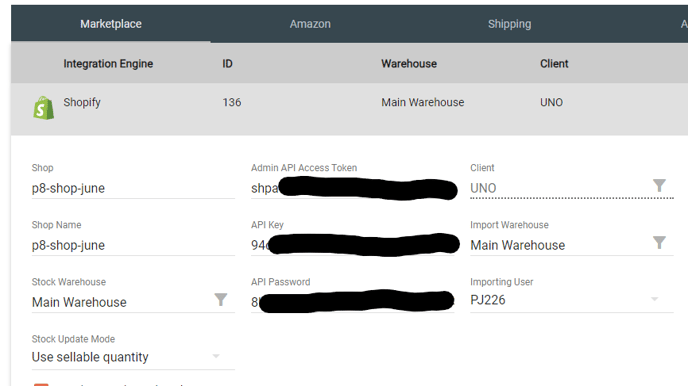688x386 pixels.
Task: Click the ID column header
Action: click(x=227, y=64)
